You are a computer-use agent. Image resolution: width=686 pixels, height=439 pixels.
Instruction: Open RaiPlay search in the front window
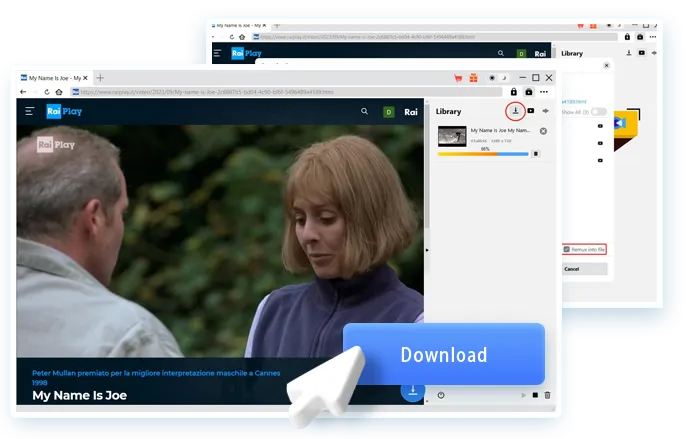point(364,111)
